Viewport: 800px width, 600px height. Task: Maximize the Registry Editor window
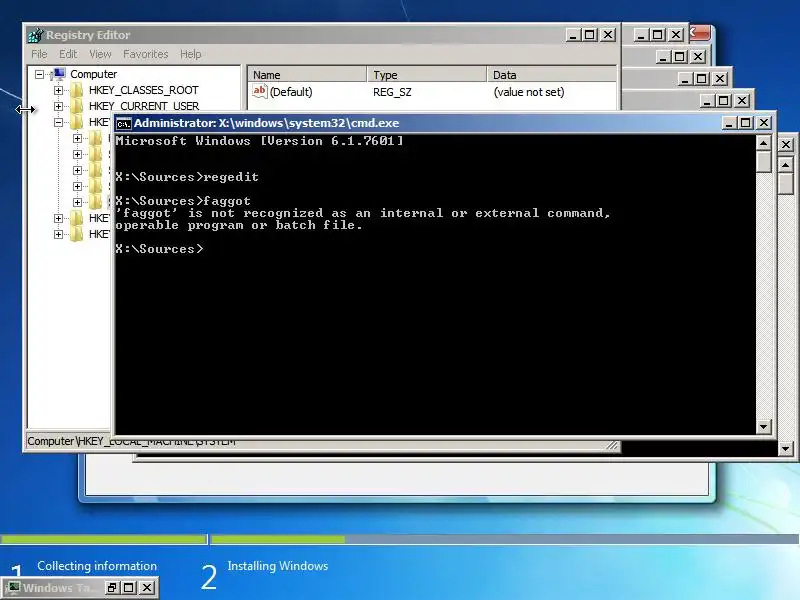point(590,35)
